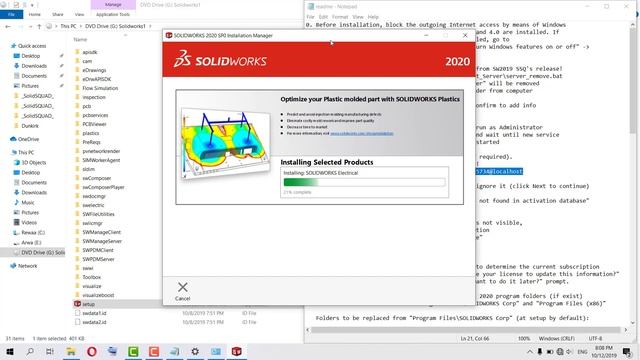Open taskbar Search

(x=30, y=351)
